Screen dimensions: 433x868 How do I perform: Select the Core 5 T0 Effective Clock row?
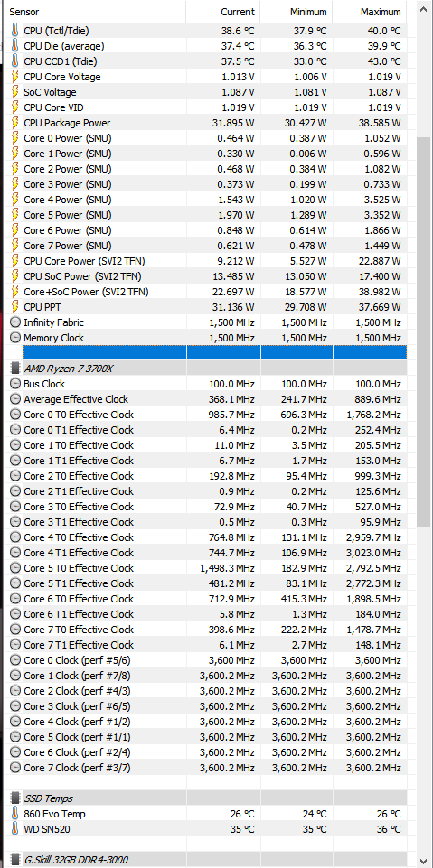(208, 568)
